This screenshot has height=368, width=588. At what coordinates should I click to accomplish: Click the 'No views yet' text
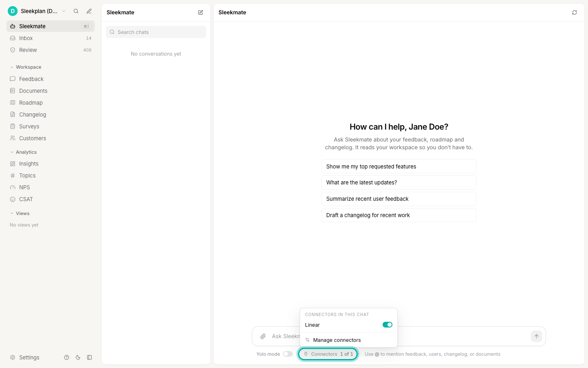[x=24, y=225]
